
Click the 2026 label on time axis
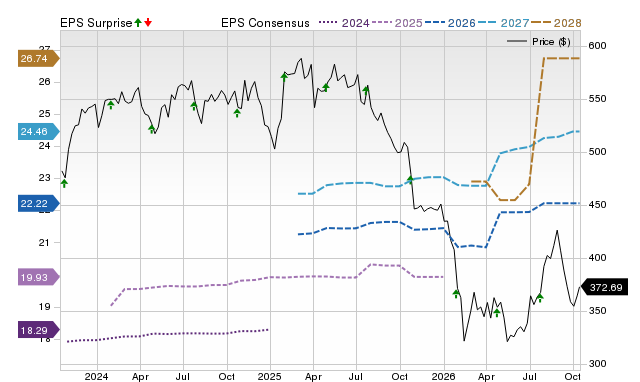coord(443,376)
